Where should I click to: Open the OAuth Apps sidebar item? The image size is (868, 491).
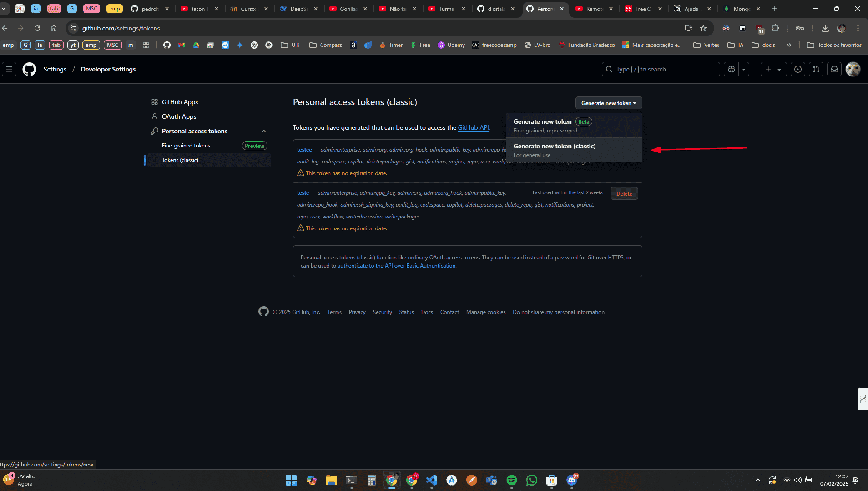click(179, 116)
